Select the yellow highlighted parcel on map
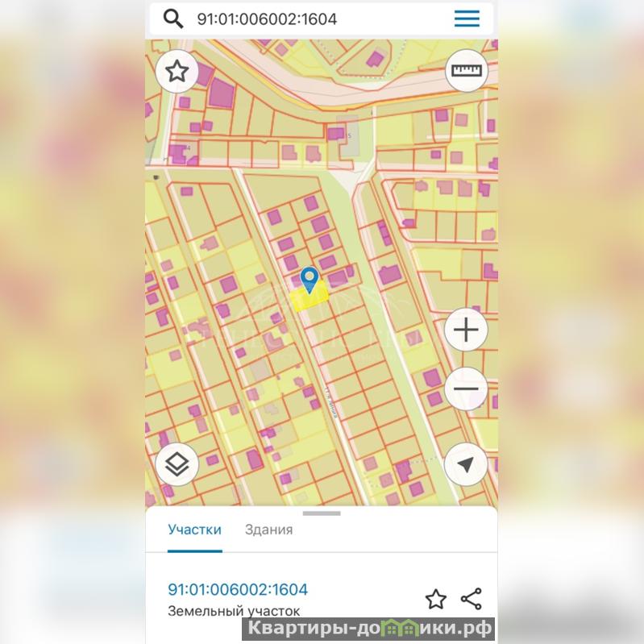The height and width of the screenshot is (644, 644). [x=310, y=297]
